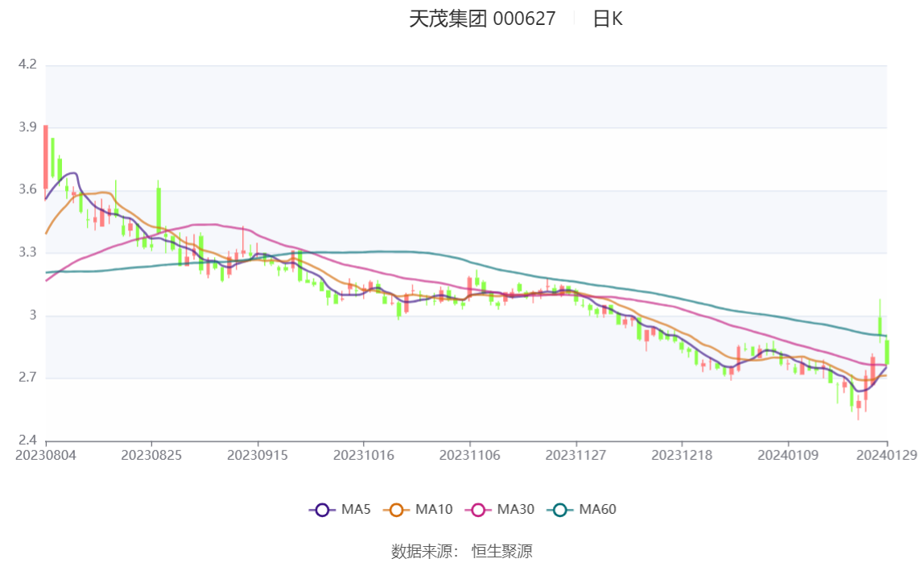Screen dimensions: 924x563
Task: Click the data source text 恒生聚源
Action: [x=502, y=551]
